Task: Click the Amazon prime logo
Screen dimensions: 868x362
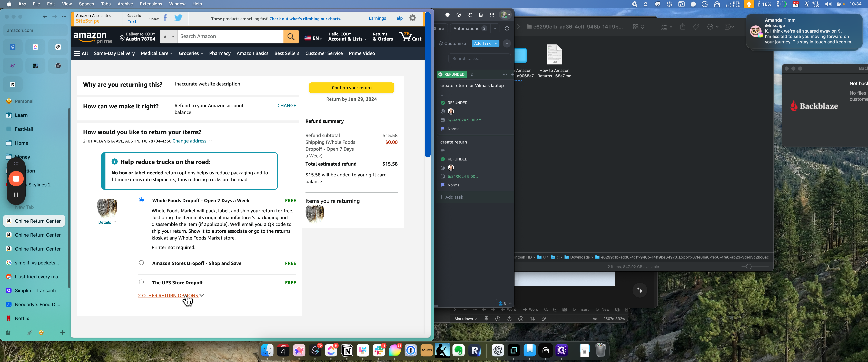Action: 93,38
